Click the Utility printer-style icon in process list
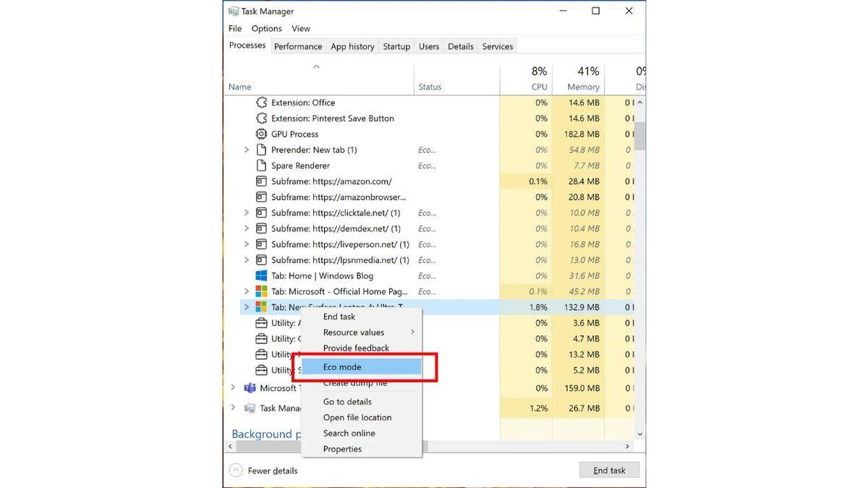Image resolution: width=868 pixels, height=488 pixels. pyautogui.click(x=261, y=322)
